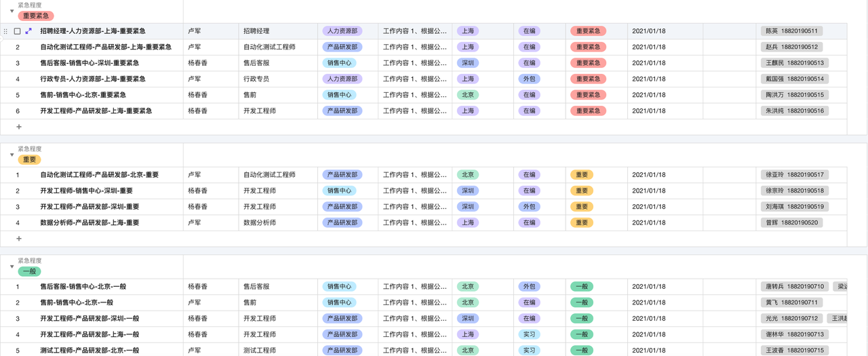The image size is (868, 356).
Task: Click the 外包 tag in 行政专员 row
Action: pos(529,79)
